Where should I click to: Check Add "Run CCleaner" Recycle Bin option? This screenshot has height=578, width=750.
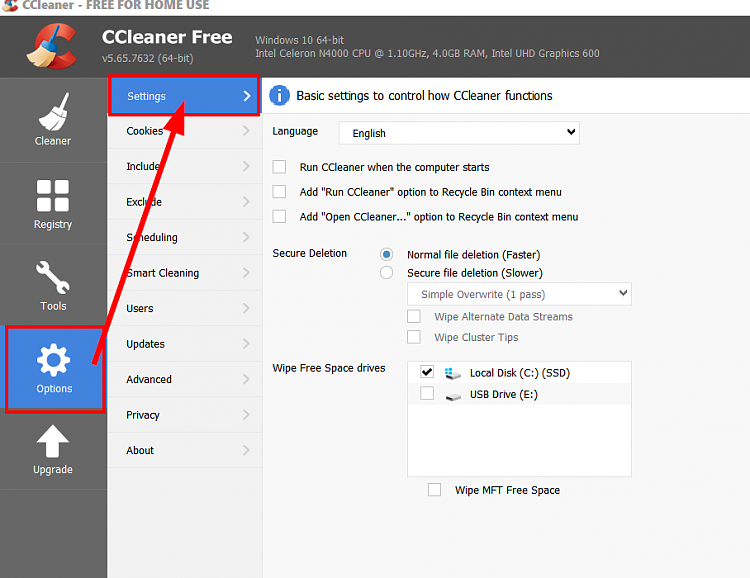click(279, 192)
